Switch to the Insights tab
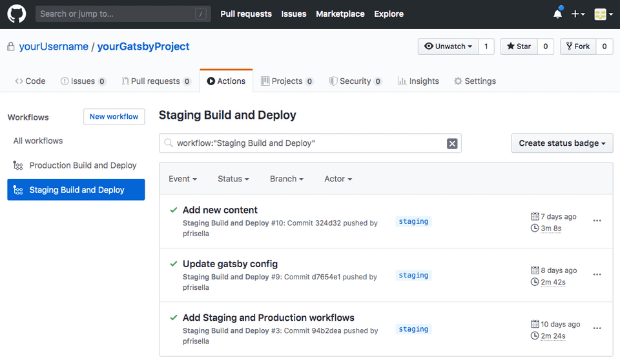 coord(418,81)
